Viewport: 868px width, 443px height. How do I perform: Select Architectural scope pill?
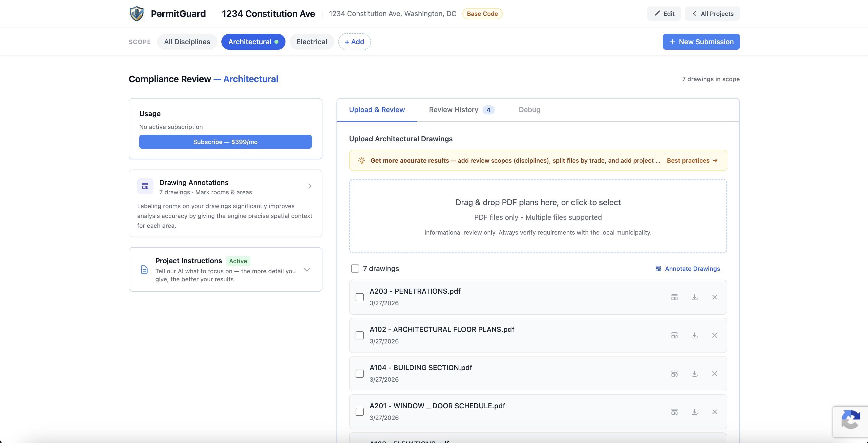[x=253, y=42]
